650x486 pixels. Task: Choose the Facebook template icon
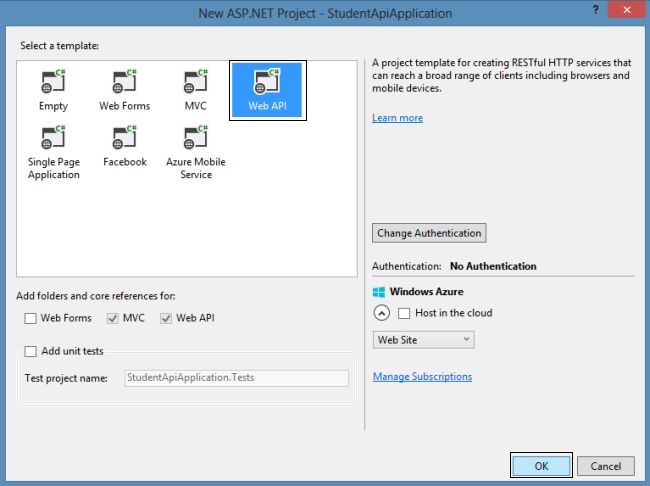[124, 138]
